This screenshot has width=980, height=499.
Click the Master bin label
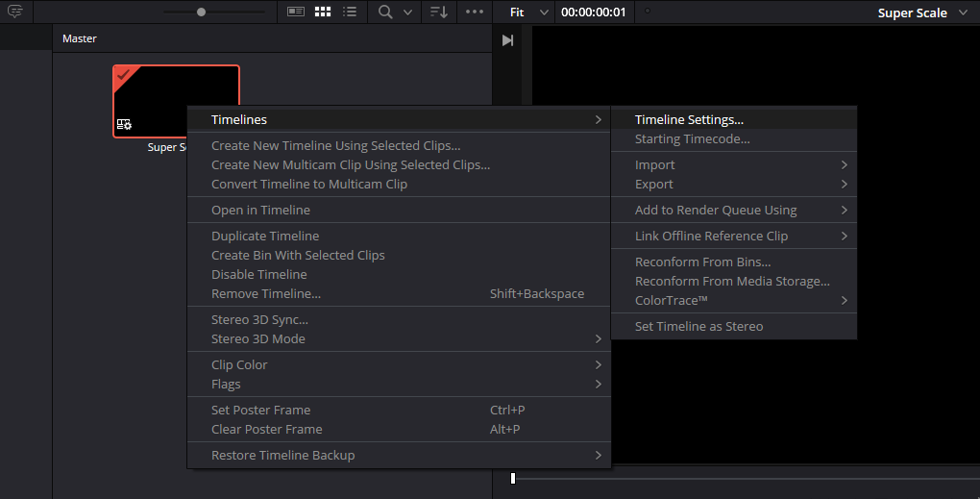[x=80, y=38]
